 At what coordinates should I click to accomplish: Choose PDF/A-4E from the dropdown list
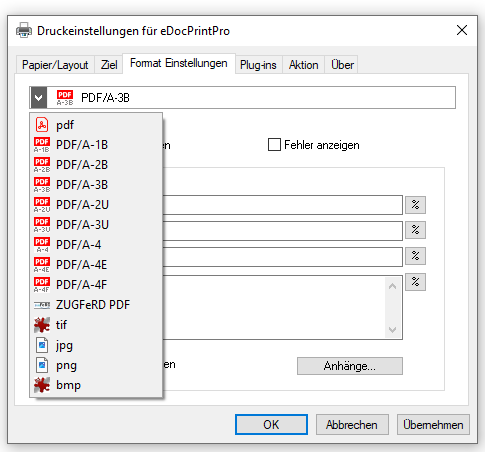(81, 265)
